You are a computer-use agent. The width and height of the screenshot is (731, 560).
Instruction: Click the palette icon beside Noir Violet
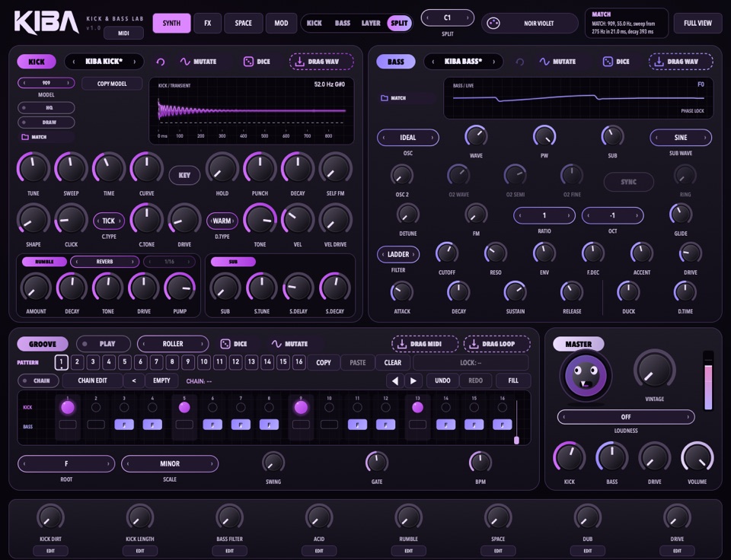493,23
